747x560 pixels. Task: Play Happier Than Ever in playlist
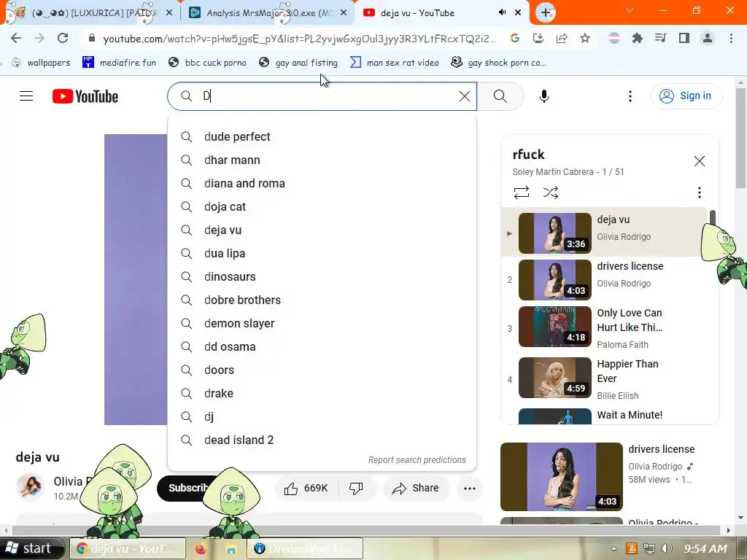(x=604, y=379)
